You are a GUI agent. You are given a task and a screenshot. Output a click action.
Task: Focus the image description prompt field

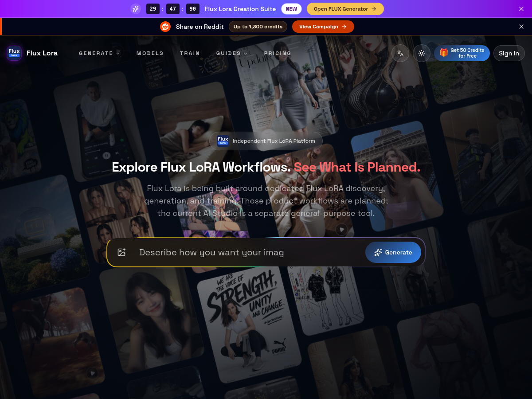(248, 252)
